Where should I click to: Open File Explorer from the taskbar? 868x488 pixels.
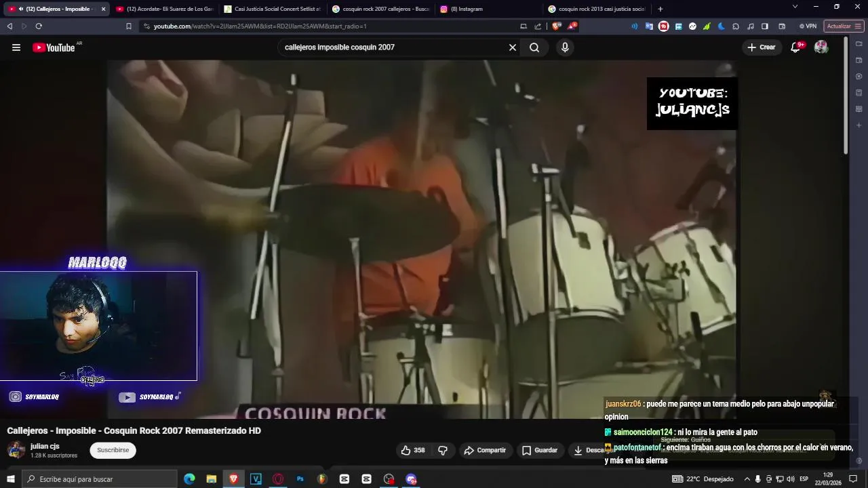click(x=212, y=479)
